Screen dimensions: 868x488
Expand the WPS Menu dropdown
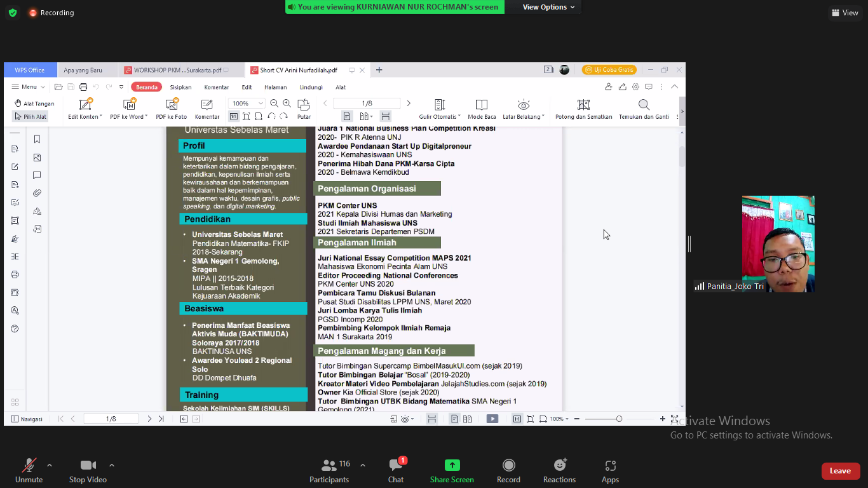pyautogui.click(x=29, y=87)
